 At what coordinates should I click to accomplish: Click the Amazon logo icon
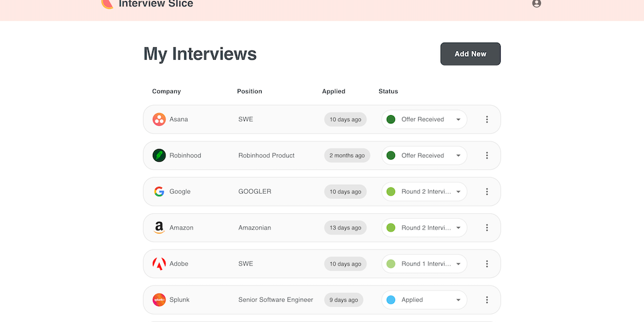pyautogui.click(x=159, y=228)
